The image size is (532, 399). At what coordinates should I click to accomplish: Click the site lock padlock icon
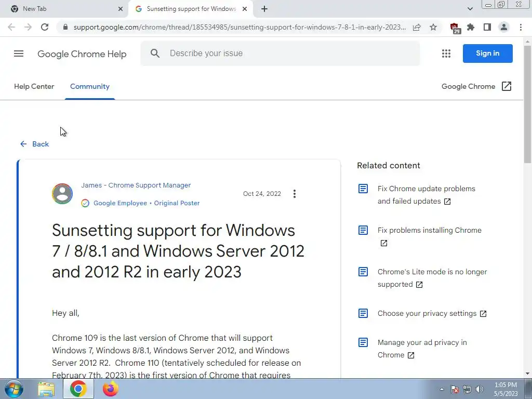click(x=65, y=27)
